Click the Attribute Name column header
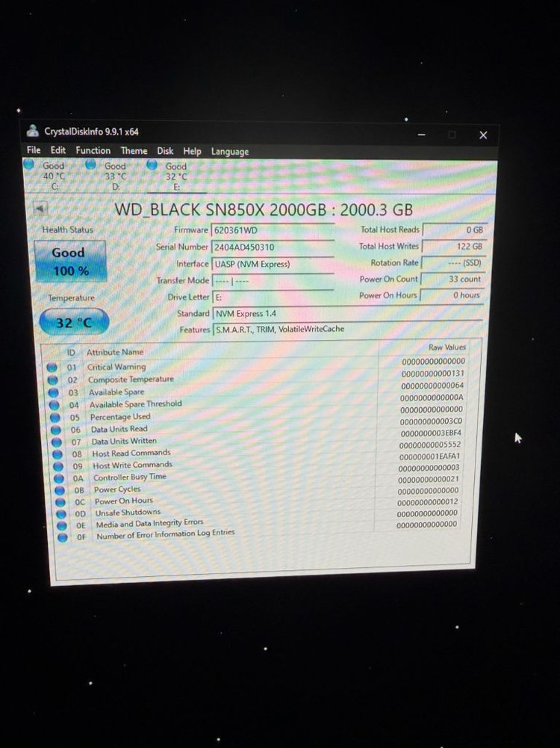The image size is (560, 748). click(x=115, y=352)
